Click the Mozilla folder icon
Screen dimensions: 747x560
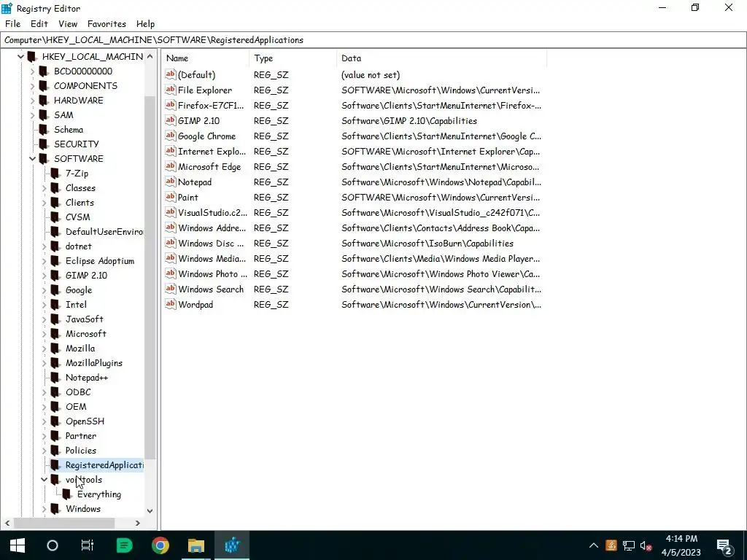tap(55, 349)
